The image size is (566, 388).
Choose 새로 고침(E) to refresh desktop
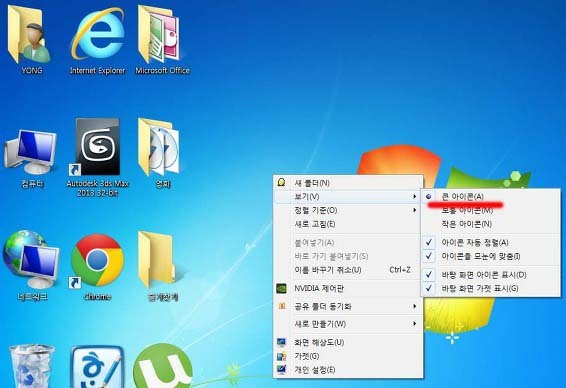click(x=348, y=224)
